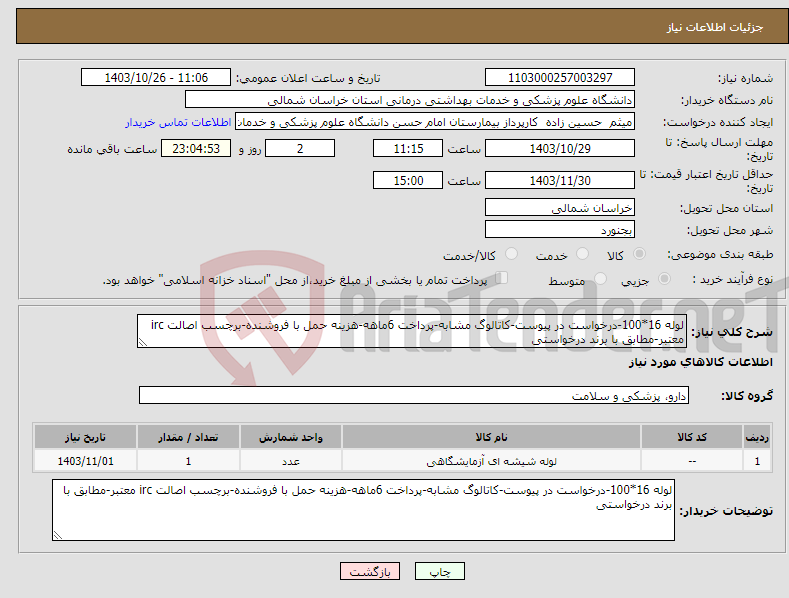
Task: Click the need date cell 1403/11/01
Action: click(86, 461)
